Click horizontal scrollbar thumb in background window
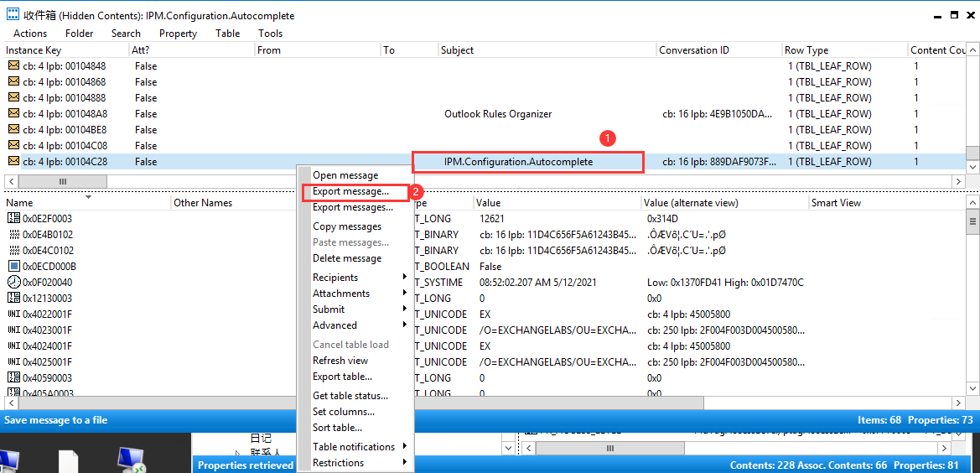The image size is (980, 473). 610,448
